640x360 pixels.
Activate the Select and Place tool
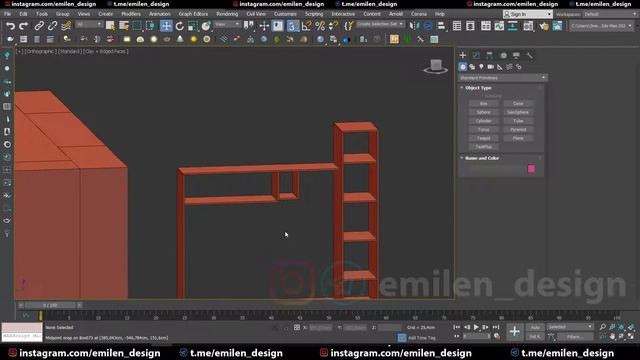pyautogui.click(x=206, y=26)
